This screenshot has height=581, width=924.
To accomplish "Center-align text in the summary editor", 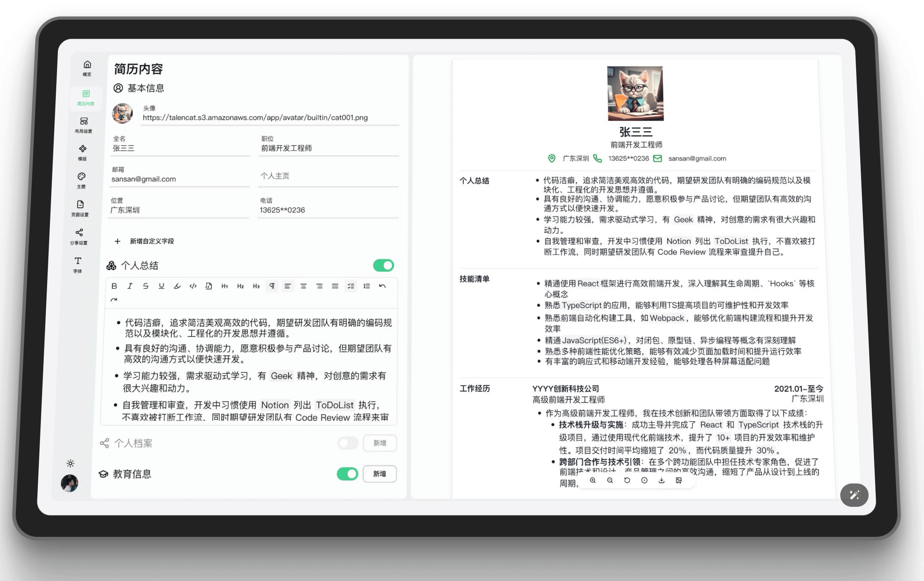I will pos(303,286).
